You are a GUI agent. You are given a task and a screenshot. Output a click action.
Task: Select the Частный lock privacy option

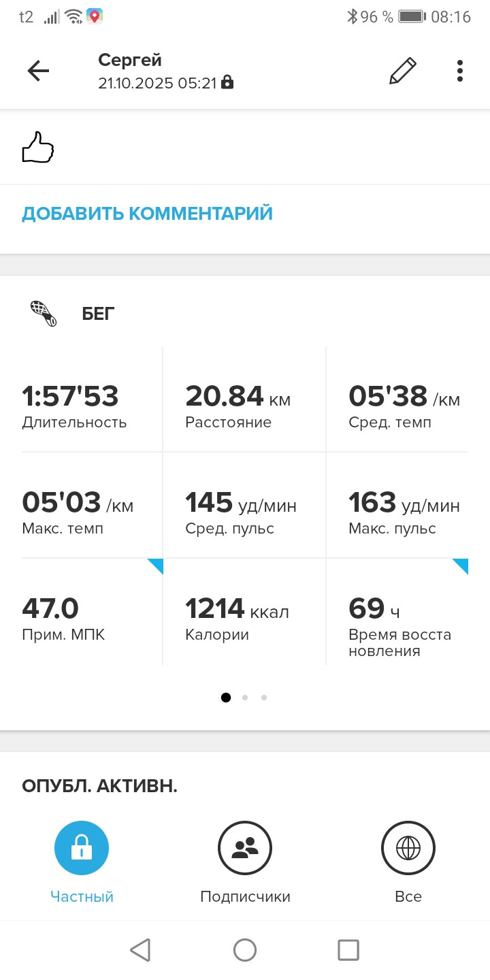[x=82, y=848]
